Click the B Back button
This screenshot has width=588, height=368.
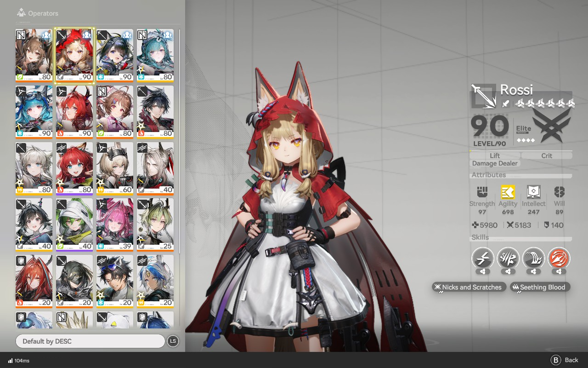click(565, 360)
